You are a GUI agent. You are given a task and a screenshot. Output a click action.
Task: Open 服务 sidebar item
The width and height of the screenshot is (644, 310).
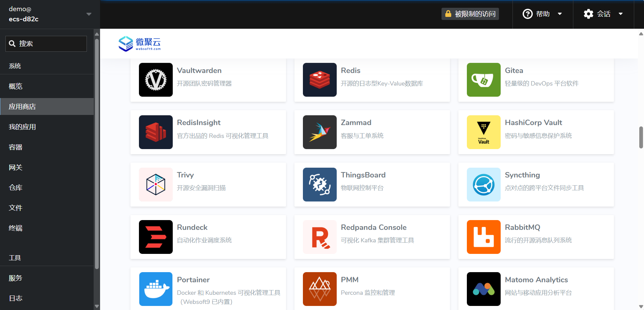pos(47,278)
